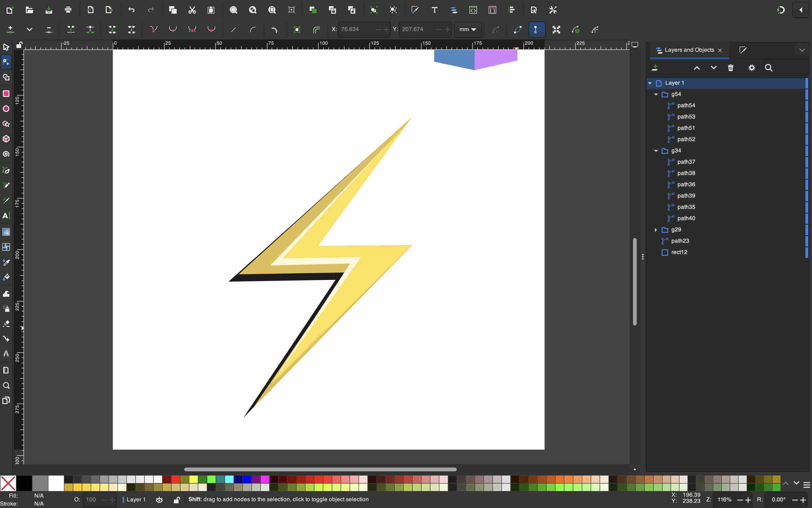Select the Gradient tool
Image resolution: width=812 pixels, height=508 pixels.
tap(6, 232)
